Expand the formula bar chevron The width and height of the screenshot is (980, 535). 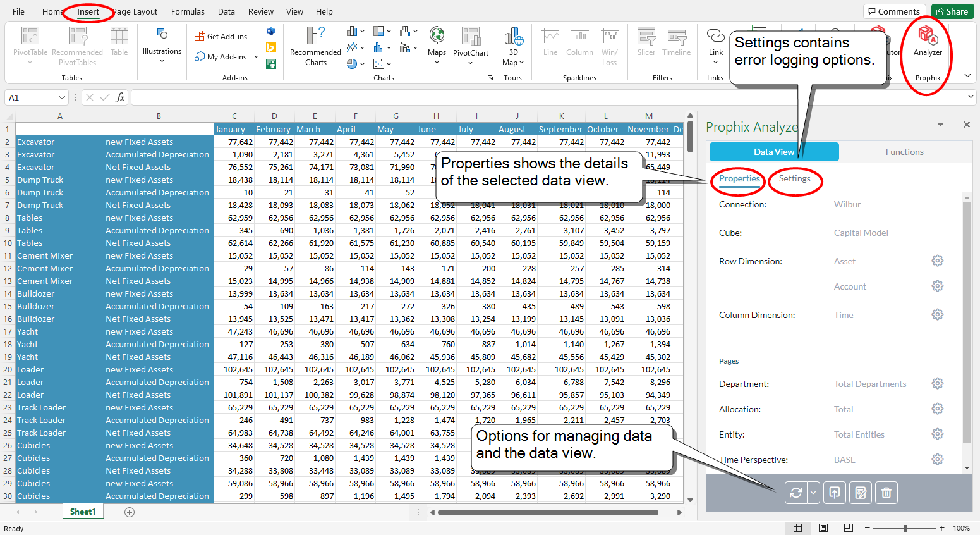pyautogui.click(x=971, y=97)
